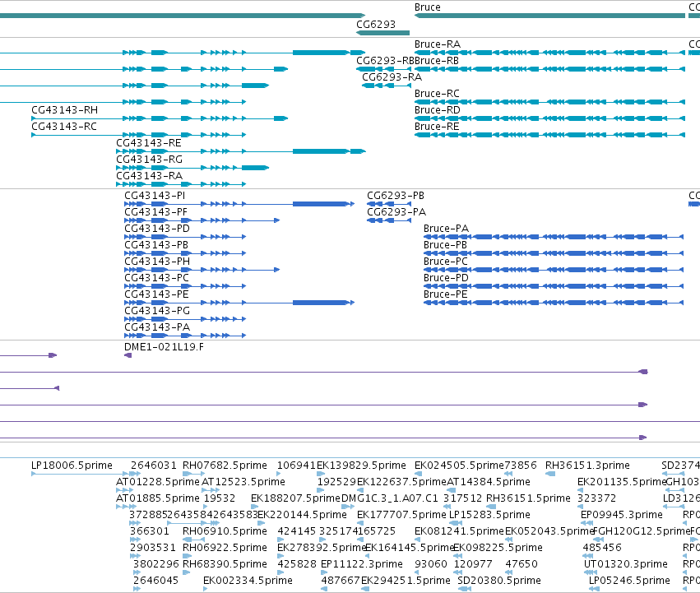Open the CG43143-PD protein label
700x593 pixels.
pyautogui.click(x=157, y=229)
